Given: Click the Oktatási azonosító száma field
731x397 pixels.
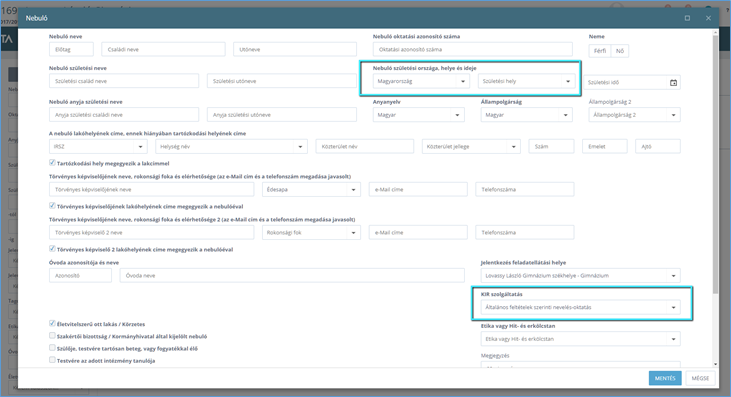Looking at the screenshot, I should tap(473, 49).
